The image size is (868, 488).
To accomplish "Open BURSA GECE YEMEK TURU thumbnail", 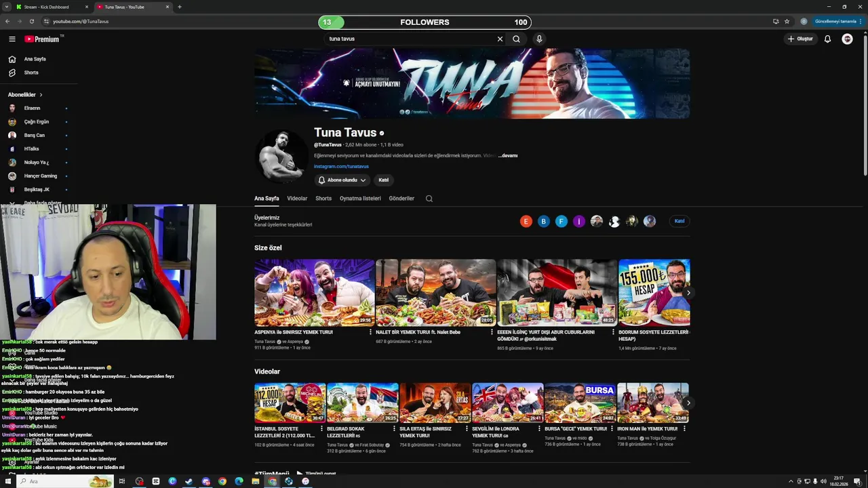I will (580, 403).
